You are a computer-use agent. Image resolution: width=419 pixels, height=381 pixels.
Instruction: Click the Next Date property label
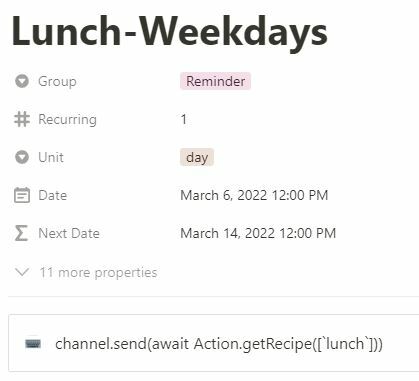tap(69, 233)
